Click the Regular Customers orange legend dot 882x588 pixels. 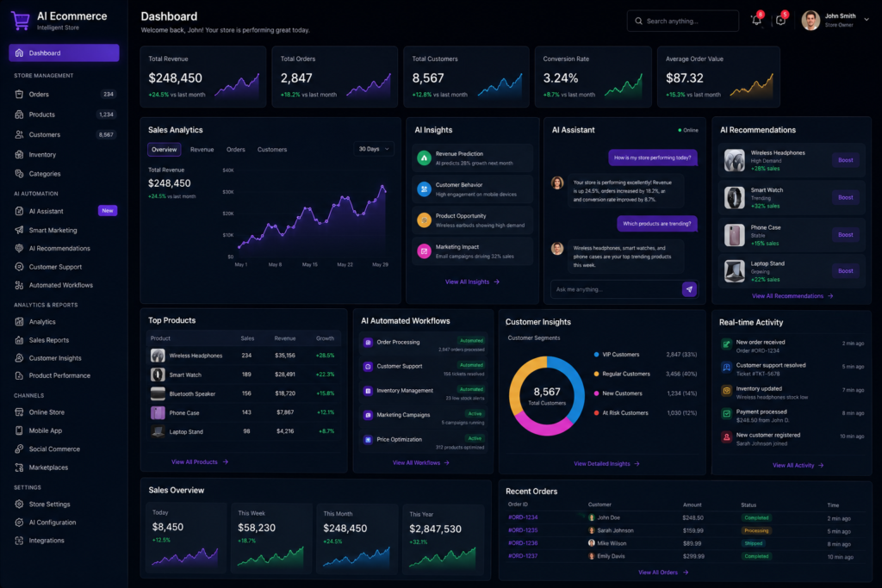[596, 374]
